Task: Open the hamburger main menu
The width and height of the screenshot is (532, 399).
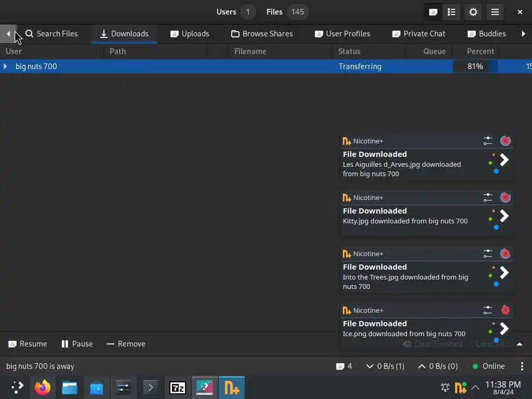Action: (x=495, y=12)
